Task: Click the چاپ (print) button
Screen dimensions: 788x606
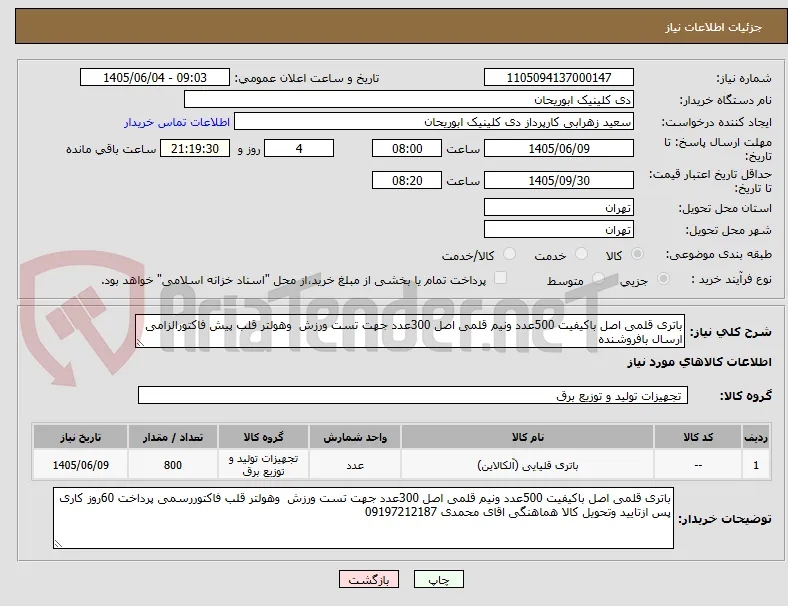Action: point(438,579)
